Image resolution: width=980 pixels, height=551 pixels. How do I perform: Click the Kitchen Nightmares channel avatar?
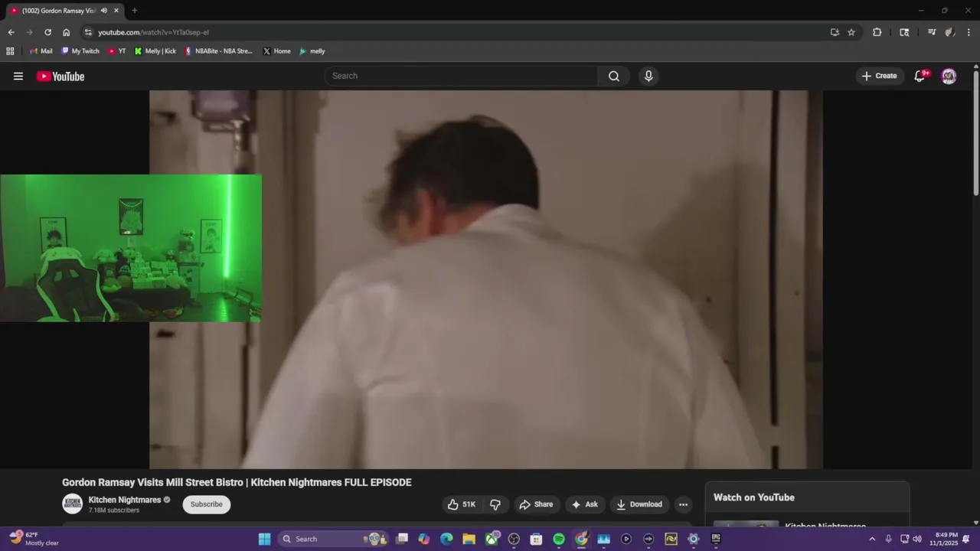pos(72,504)
